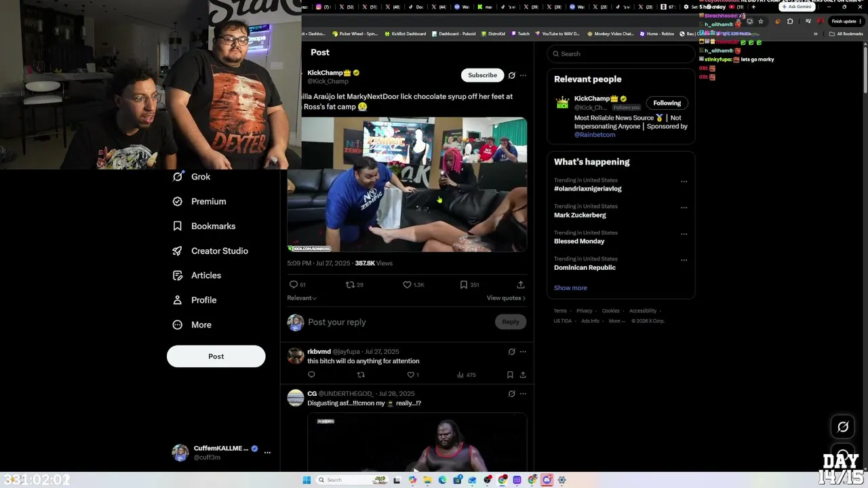
Task: Open the More menu in sidebar
Action: 192,325
